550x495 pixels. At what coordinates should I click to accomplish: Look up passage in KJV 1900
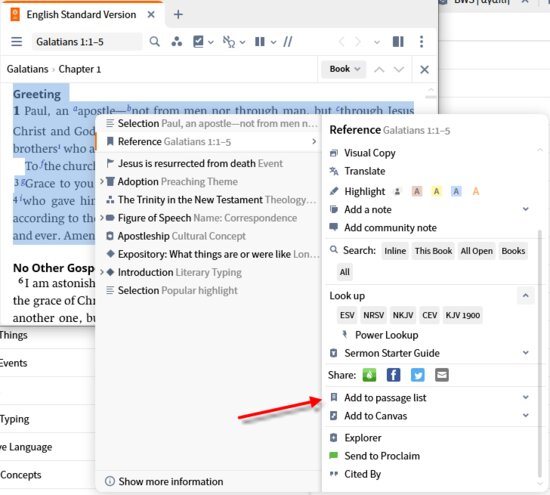point(462,315)
